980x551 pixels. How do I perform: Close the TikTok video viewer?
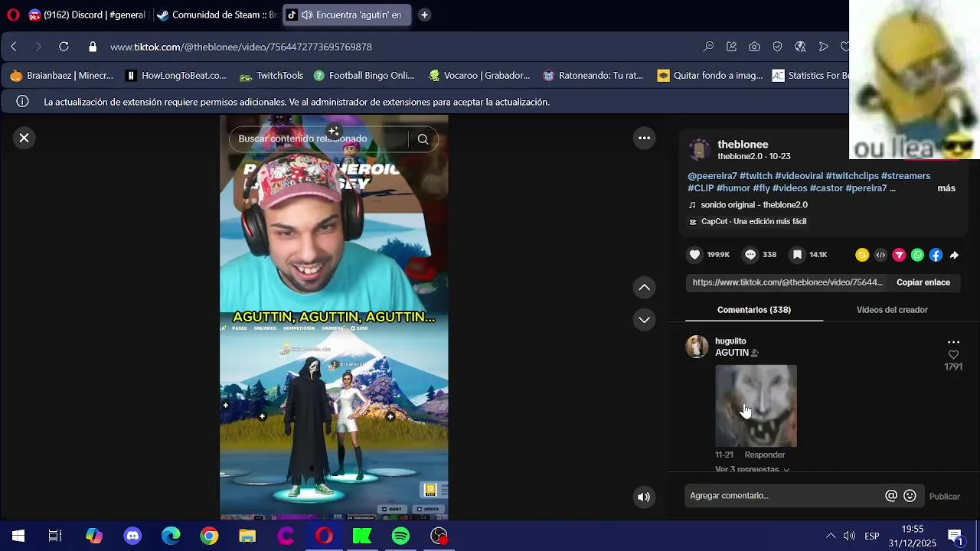24,138
